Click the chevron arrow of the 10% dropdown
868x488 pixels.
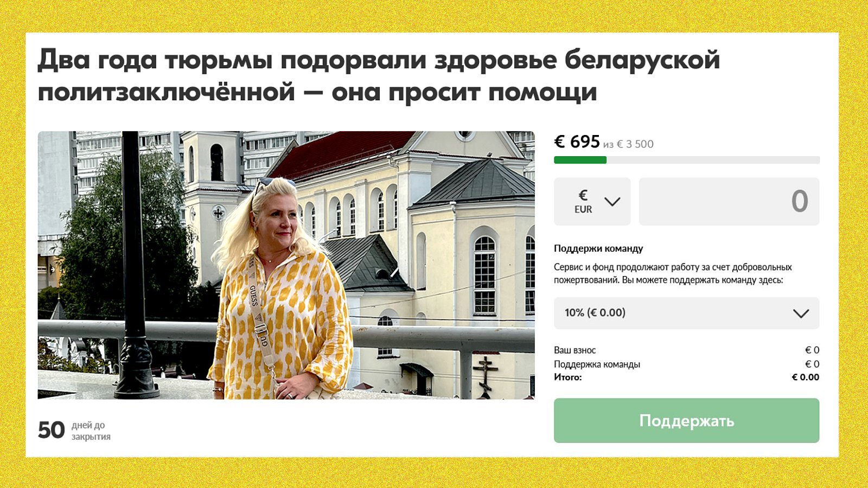click(x=801, y=313)
